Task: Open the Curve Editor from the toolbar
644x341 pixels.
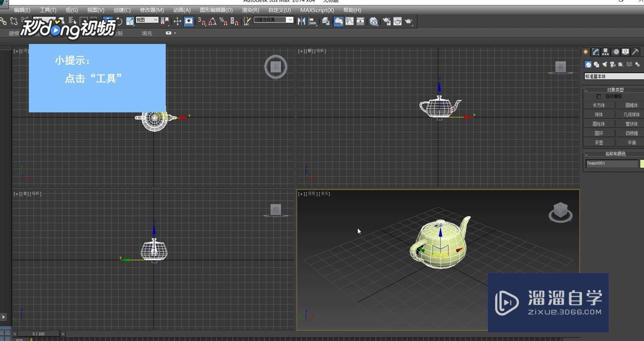Action: click(x=350, y=21)
